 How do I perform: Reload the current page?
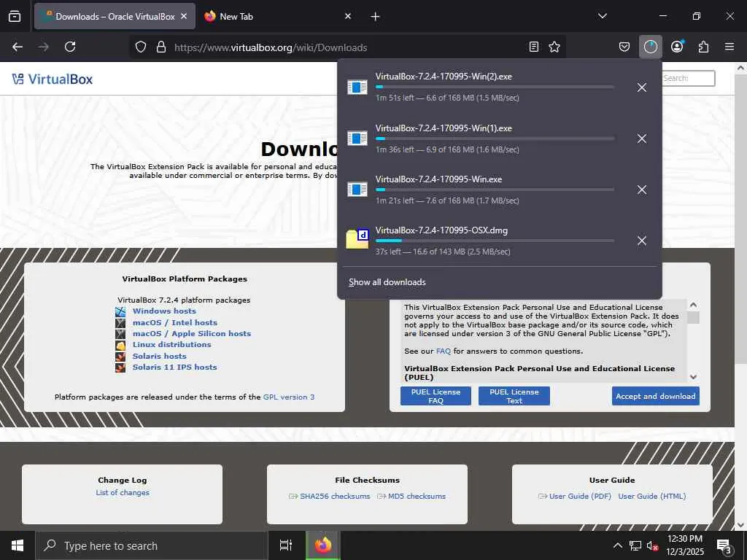[70, 47]
